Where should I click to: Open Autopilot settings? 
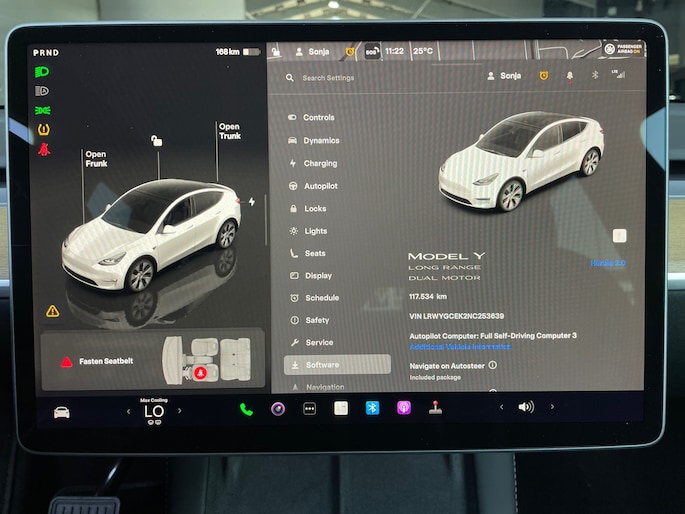coord(313,186)
